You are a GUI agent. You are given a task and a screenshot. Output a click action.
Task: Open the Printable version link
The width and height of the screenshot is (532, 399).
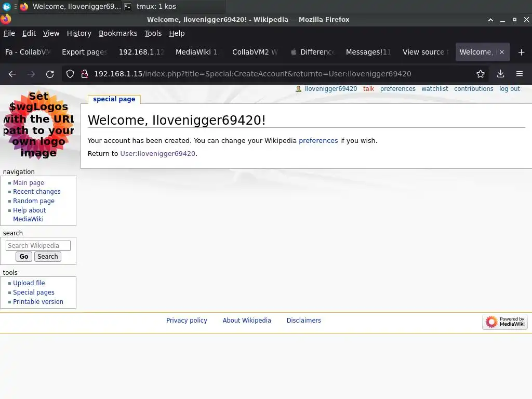coord(38,302)
